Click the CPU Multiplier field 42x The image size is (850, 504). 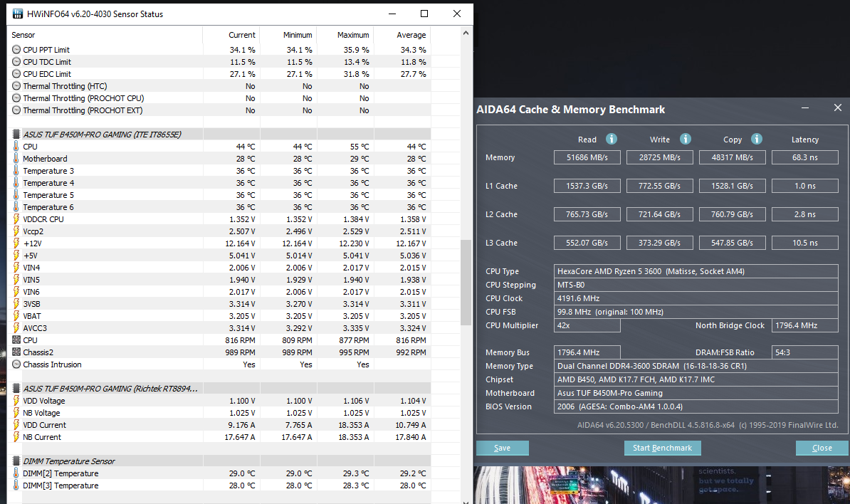587,325
